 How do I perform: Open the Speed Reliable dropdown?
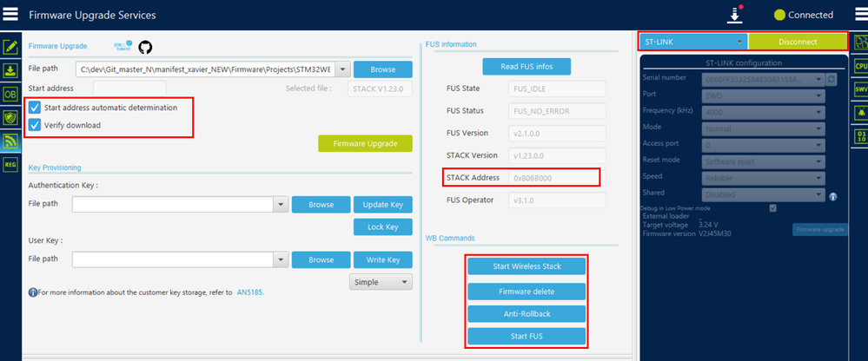click(x=764, y=179)
